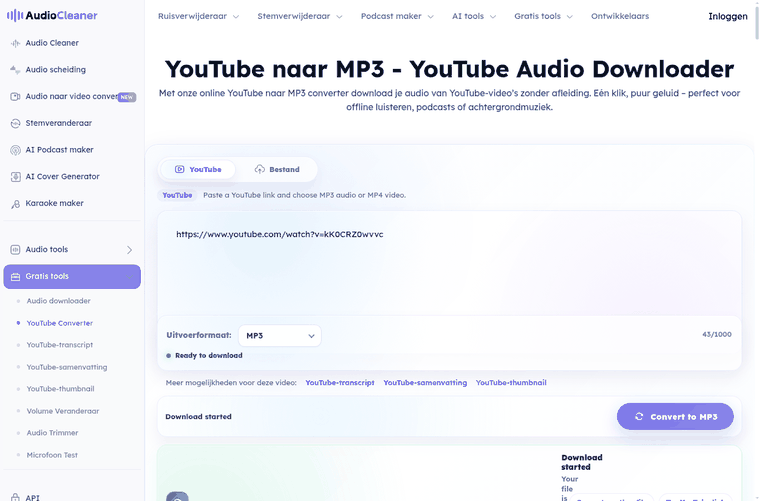Open Microfoon Test in sidebar
This screenshot has width=760, height=501.
52,455
